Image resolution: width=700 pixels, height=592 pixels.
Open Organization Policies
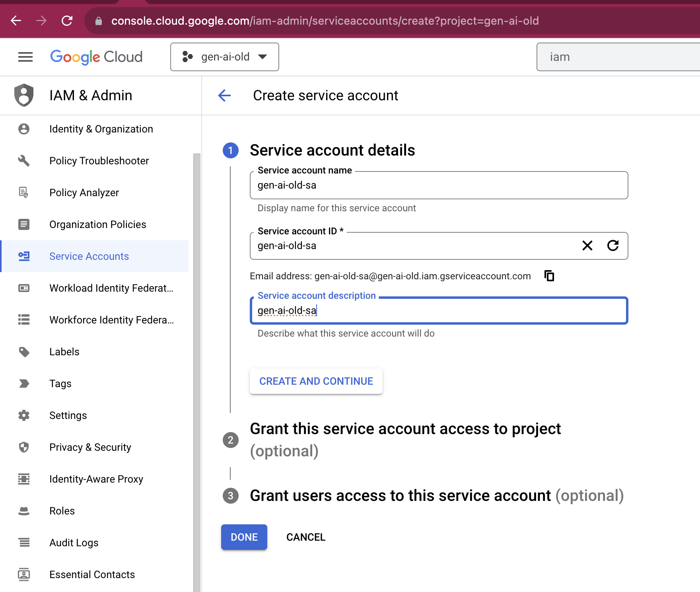[97, 224]
